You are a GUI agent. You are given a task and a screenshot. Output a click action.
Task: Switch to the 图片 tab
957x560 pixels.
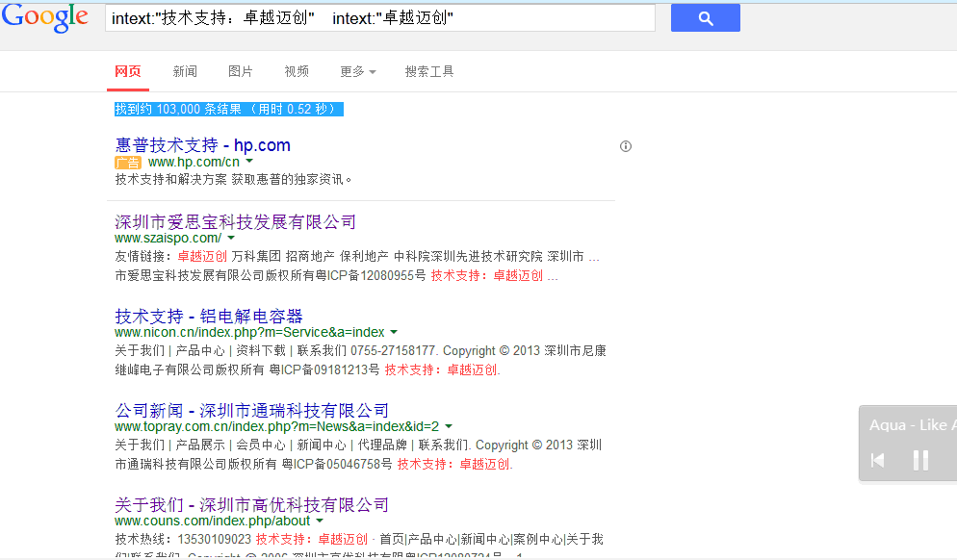tap(241, 71)
